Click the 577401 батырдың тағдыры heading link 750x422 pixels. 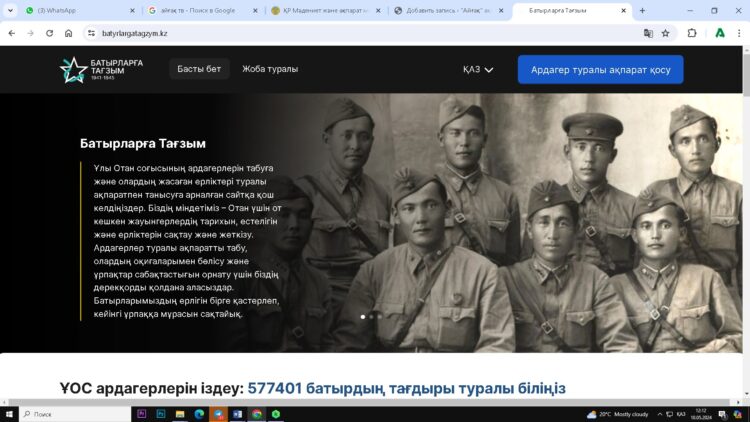click(406, 388)
